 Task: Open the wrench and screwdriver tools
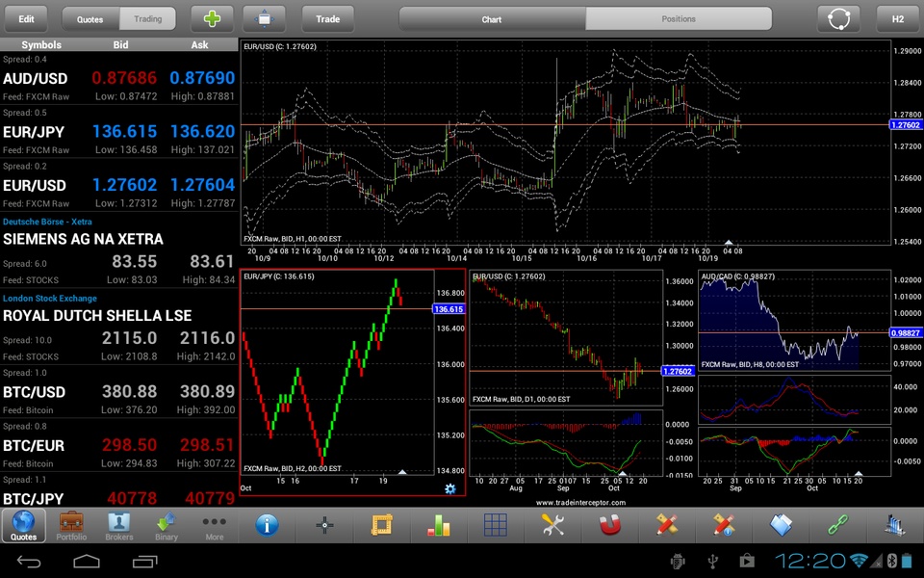pyautogui.click(x=552, y=525)
